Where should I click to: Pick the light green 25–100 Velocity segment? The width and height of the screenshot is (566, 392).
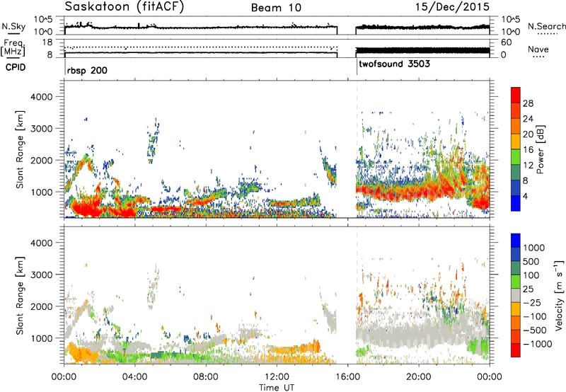516,281
